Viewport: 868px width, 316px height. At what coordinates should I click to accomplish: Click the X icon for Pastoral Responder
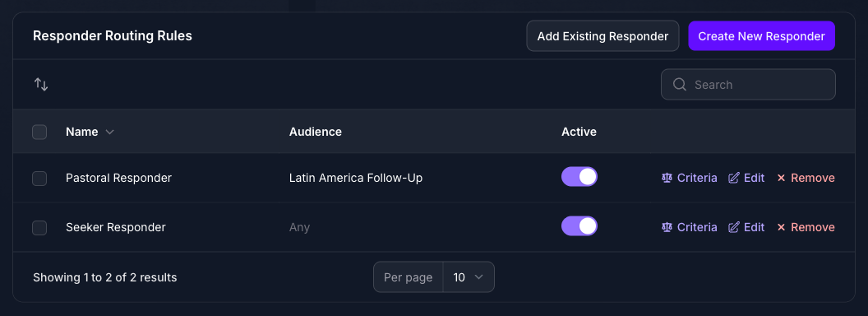(781, 178)
